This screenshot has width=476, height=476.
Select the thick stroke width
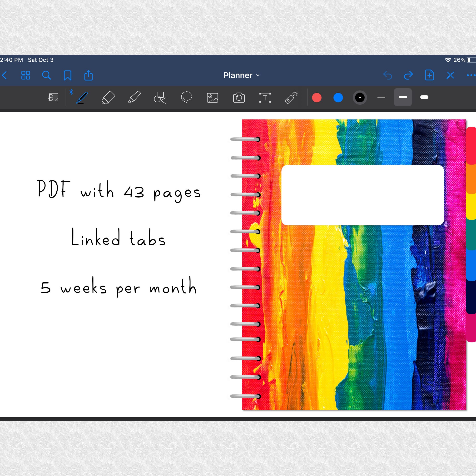pyautogui.click(x=424, y=98)
